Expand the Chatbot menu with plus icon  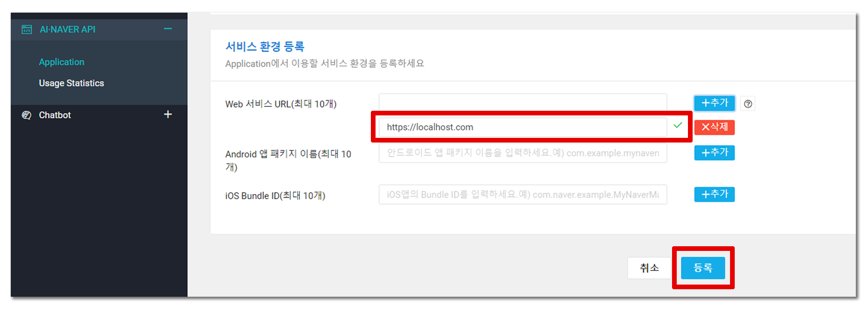[x=168, y=114]
